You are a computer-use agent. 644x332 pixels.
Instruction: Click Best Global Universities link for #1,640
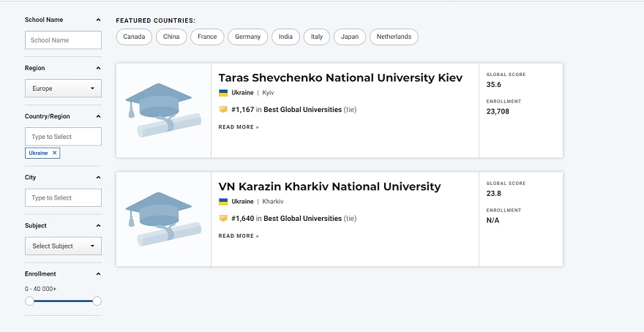[x=303, y=219]
